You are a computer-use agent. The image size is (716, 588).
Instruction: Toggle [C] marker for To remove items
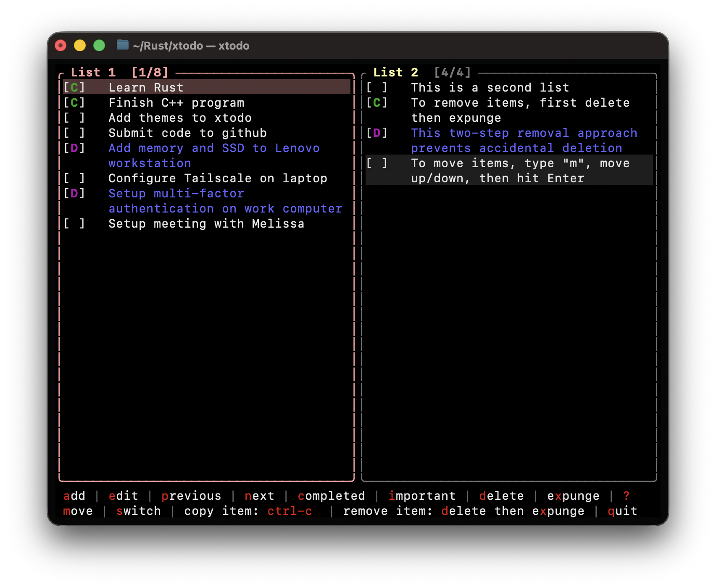pyautogui.click(x=377, y=102)
